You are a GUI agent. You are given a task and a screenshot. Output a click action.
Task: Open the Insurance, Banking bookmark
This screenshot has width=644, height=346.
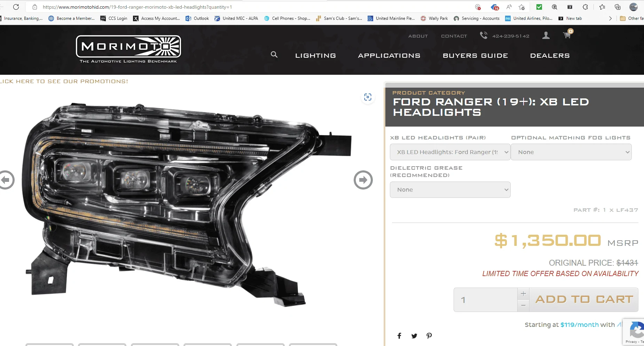point(22,18)
